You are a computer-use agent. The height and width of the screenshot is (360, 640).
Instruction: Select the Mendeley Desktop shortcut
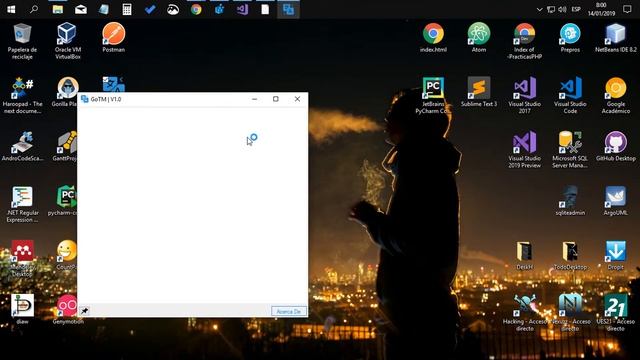[x=22, y=258]
